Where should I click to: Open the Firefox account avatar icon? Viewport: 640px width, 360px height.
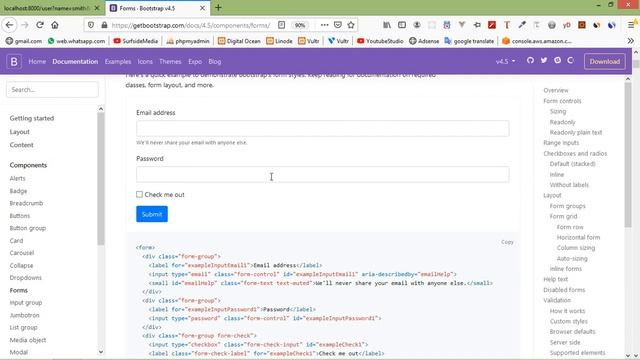(417, 25)
